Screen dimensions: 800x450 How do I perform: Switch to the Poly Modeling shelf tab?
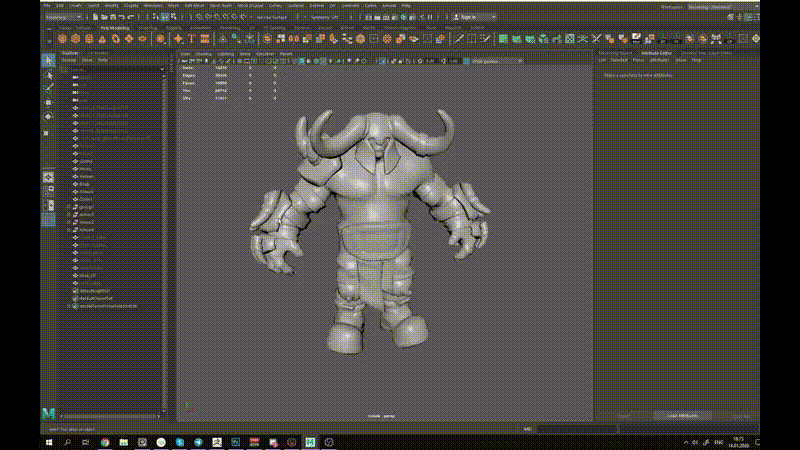[114, 28]
